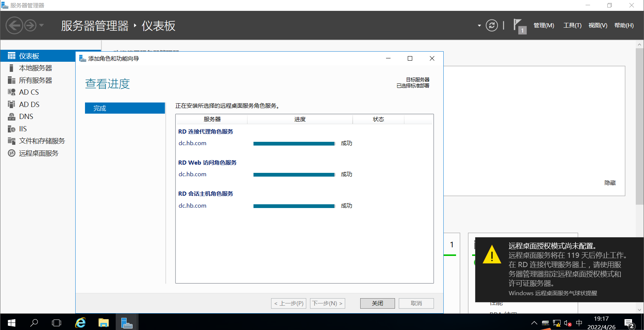The height and width of the screenshot is (330, 644).
Task: Click the 取消 button in the wizard
Action: 416,303
